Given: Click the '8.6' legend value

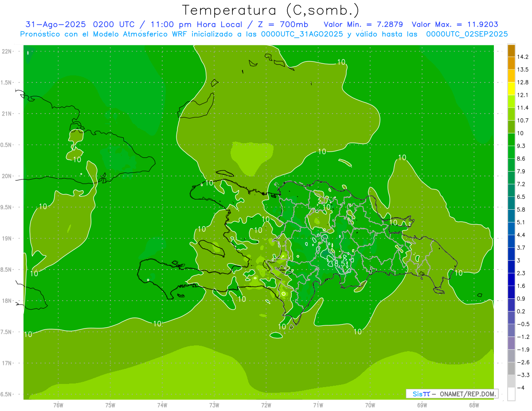Looking at the screenshot, I should click(522, 158).
